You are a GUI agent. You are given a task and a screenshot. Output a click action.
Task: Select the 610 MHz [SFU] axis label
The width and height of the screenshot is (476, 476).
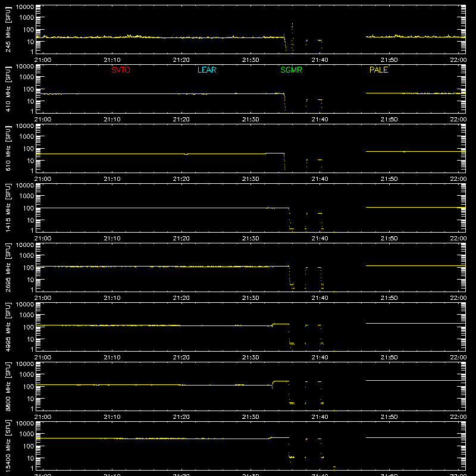(x=8, y=148)
